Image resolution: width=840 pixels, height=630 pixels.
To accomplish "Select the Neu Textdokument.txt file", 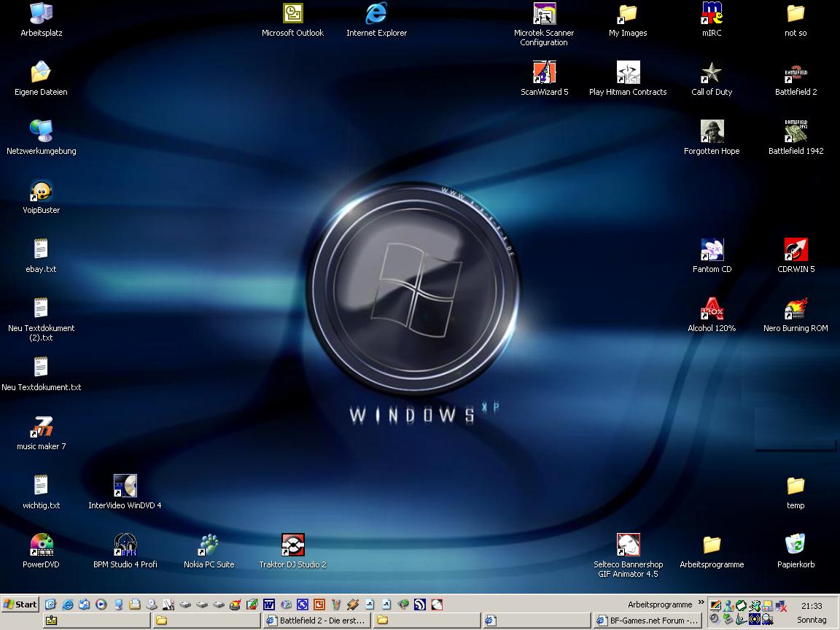I will click(x=42, y=374).
